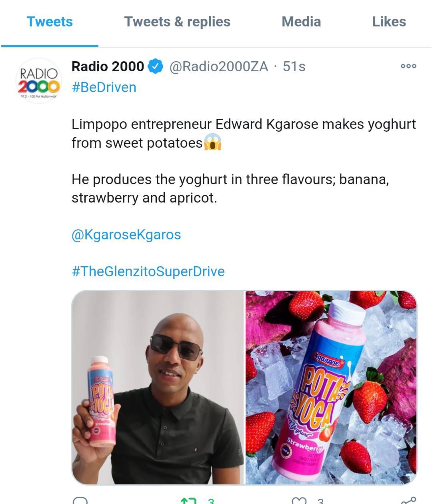Viewport: 432px width, 504px height.
Task: Click the @Radio2000ZA handle
Action: pos(219,66)
